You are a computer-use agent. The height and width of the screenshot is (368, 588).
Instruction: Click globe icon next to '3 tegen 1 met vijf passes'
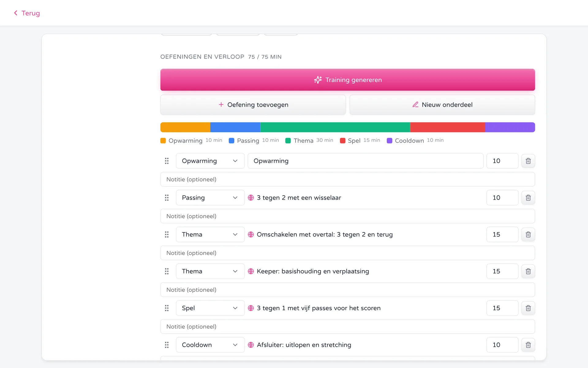point(251,308)
